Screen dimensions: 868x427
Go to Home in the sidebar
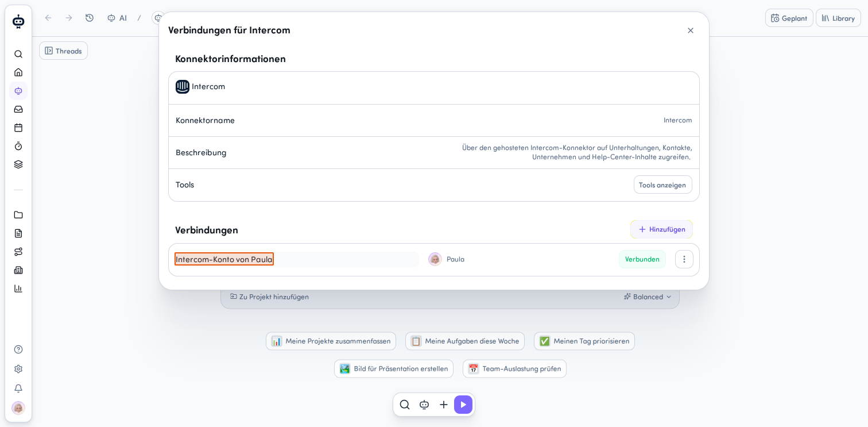pyautogui.click(x=18, y=72)
